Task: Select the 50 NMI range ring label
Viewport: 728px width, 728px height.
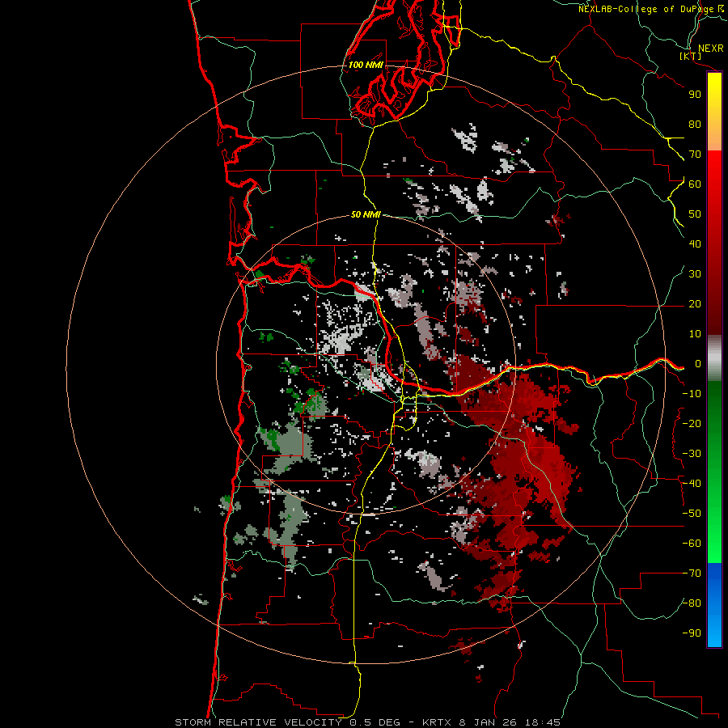Action: [366, 214]
